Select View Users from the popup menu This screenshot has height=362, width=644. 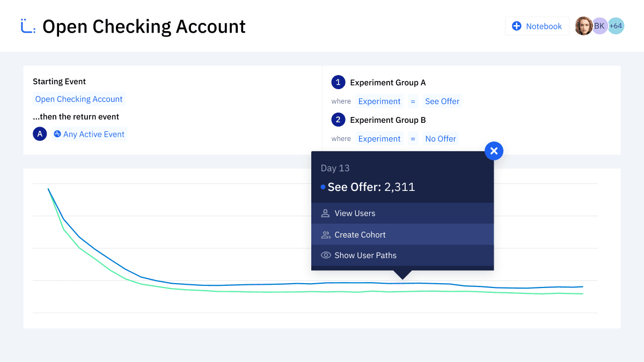355,213
